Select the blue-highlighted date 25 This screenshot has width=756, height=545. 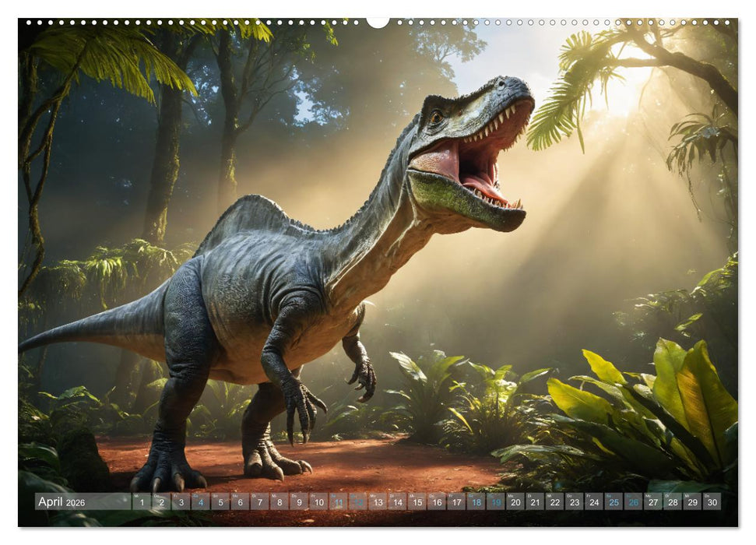(614, 502)
